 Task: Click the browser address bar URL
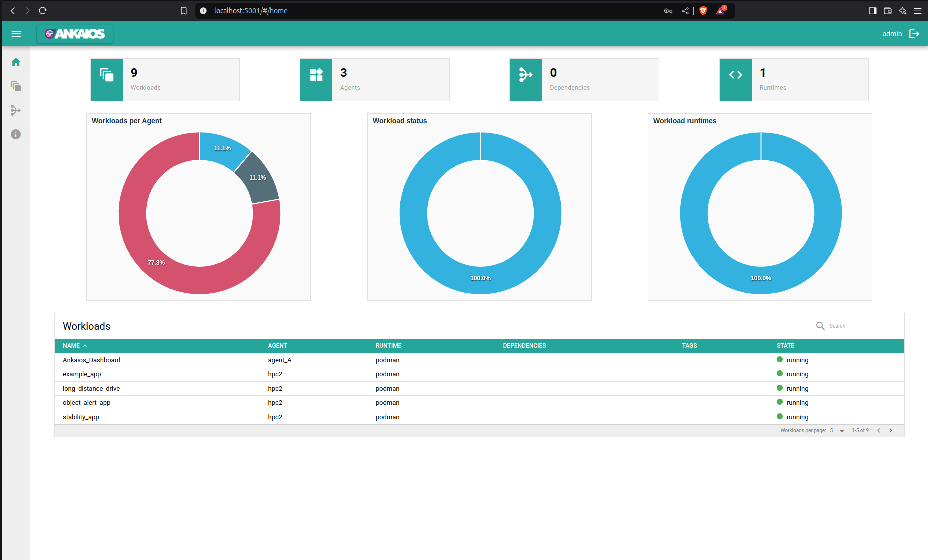[251, 11]
